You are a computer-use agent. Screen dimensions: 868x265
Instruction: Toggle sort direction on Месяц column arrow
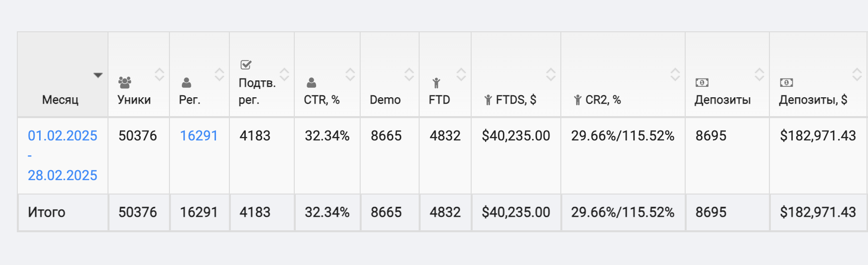pyautogui.click(x=98, y=75)
